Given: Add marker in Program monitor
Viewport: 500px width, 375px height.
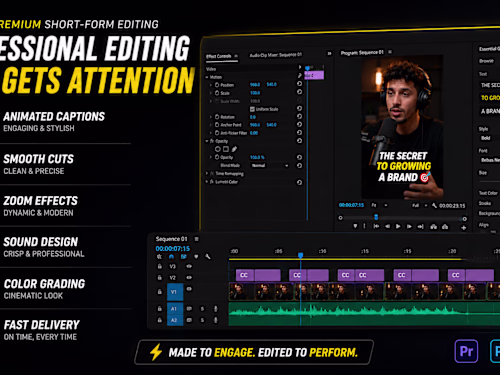Looking at the screenshot, I should point(355,226).
